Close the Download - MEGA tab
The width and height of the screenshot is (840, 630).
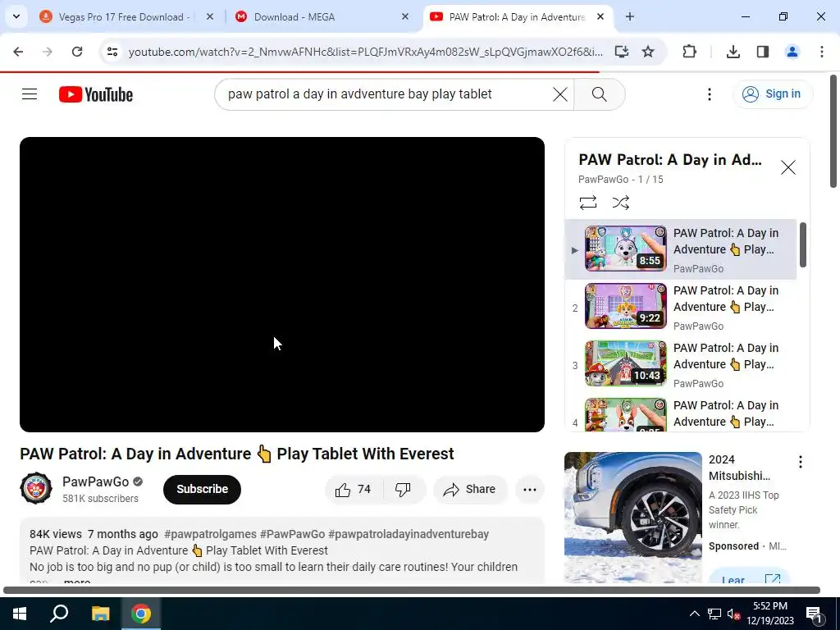405,17
